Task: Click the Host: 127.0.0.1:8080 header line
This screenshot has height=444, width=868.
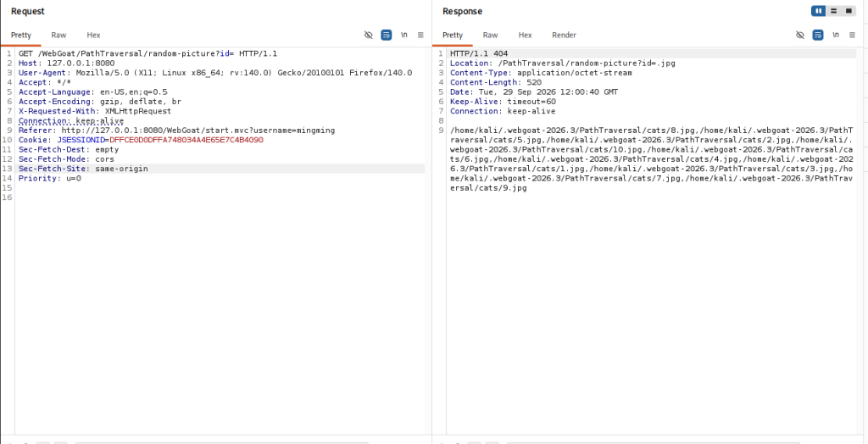Action: tap(66, 63)
